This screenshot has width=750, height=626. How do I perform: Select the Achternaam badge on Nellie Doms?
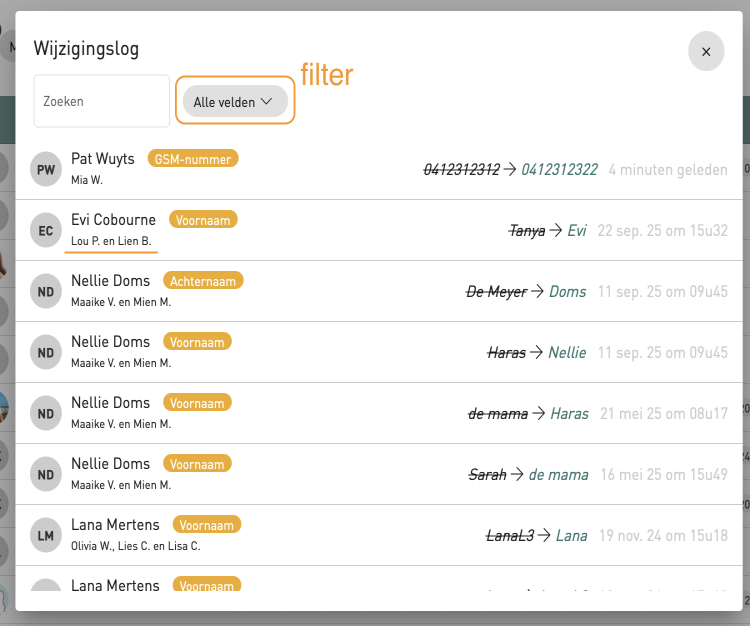[x=201, y=281]
